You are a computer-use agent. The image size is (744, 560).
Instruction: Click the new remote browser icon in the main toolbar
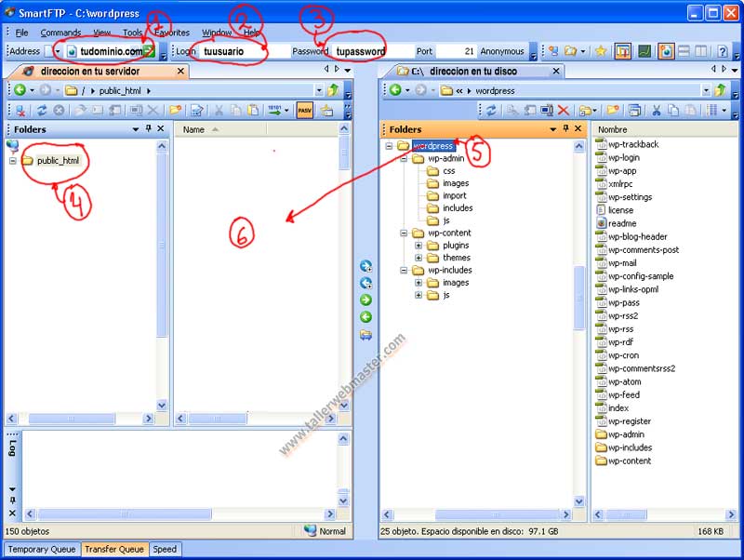pos(553,51)
